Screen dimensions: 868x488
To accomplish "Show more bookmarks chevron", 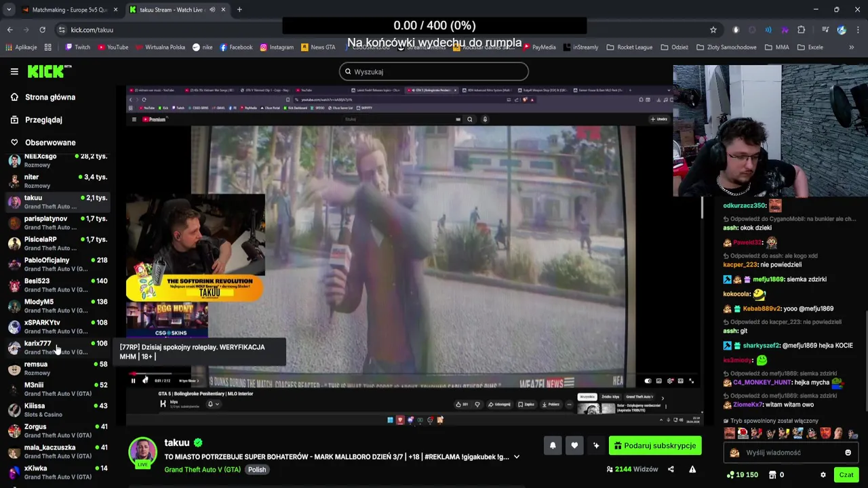I will (852, 47).
